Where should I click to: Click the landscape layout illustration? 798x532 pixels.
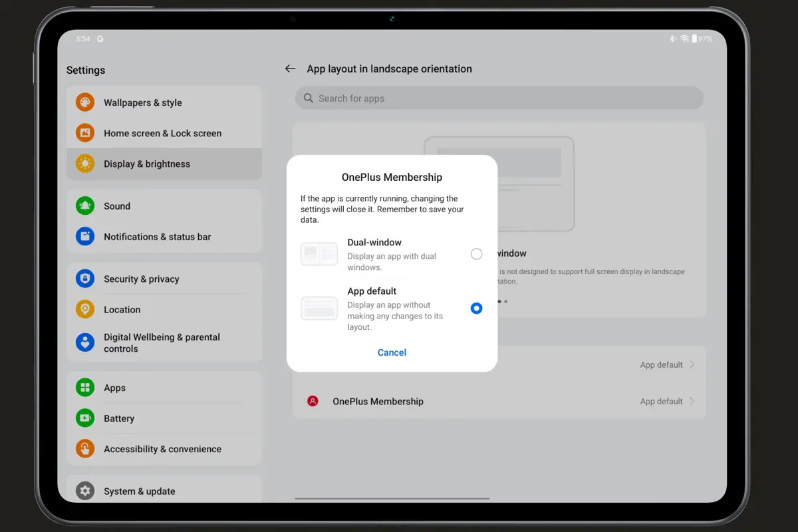(x=499, y=184)
